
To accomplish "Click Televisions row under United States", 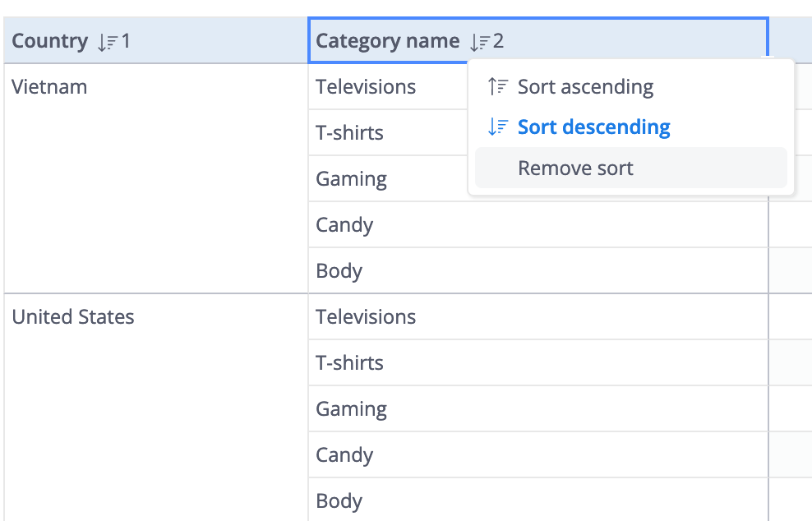I will coord(538,316).
